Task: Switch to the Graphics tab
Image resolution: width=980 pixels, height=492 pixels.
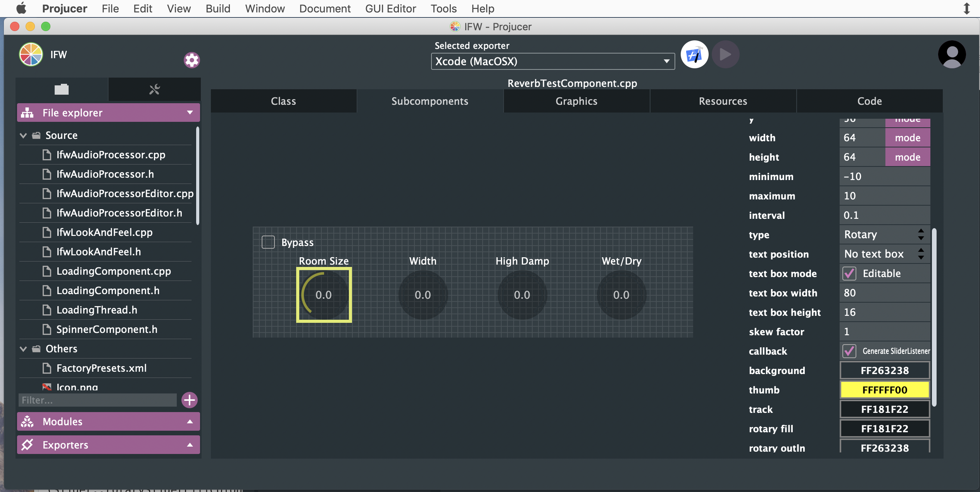Action: (x=576, y=101)
